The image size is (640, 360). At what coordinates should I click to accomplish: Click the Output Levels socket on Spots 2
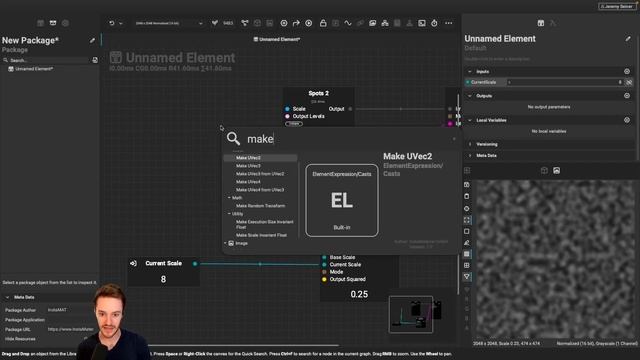point(287,116)
